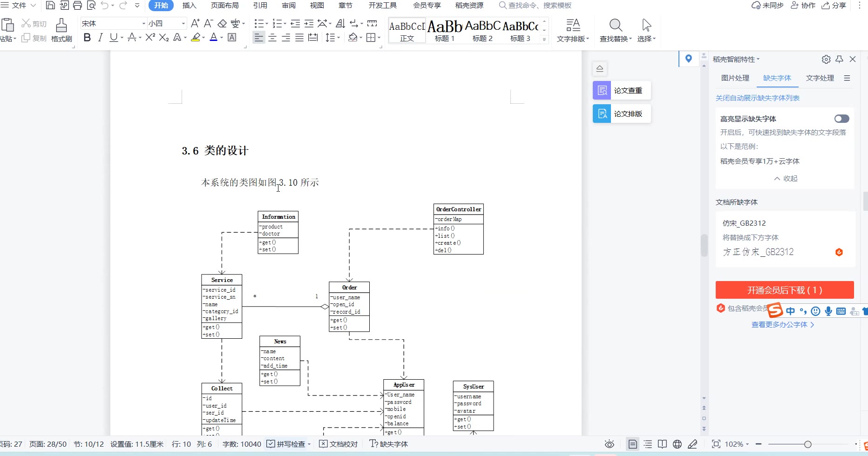Decrease paragraph indent

click(x=295, y=23)
